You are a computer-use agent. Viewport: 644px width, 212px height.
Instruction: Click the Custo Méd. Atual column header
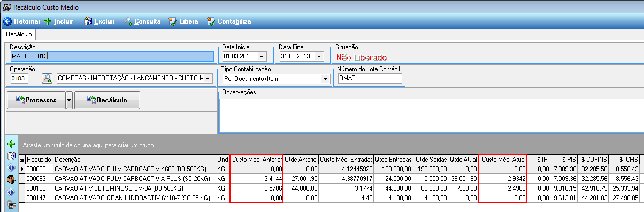click(503, 160)
